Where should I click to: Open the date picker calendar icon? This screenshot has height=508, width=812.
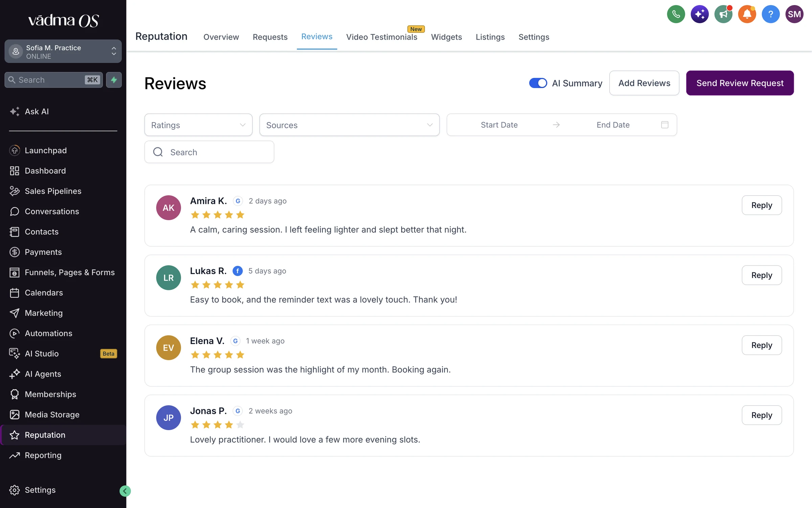pyautogui.click(x=664, y=125)
